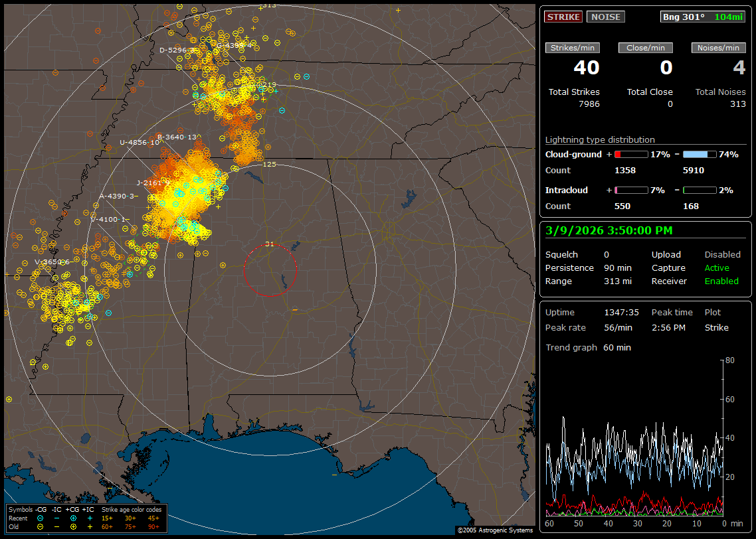The width and height of the screenshot is (756, 539).
Task: Click the storm cell label U-4856-10
Action: [x=140, y=142]
